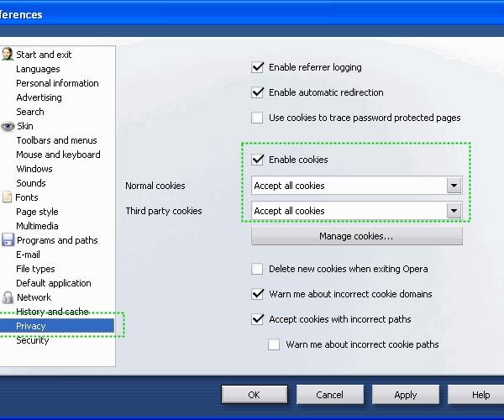Disable the Enable cookies checkbox
This screenshot has width=504, height=420.
coord(258,160)
